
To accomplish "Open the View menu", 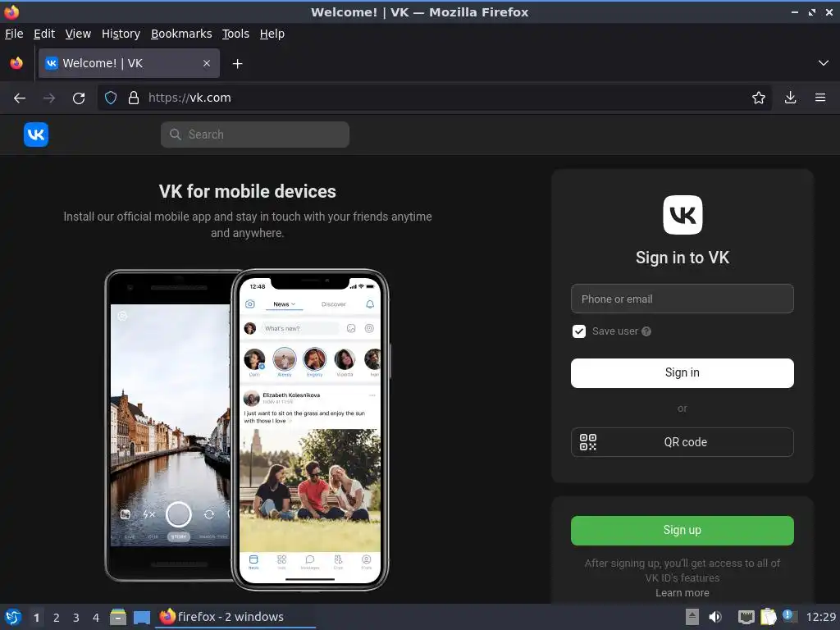I will [x=78, y=34].
